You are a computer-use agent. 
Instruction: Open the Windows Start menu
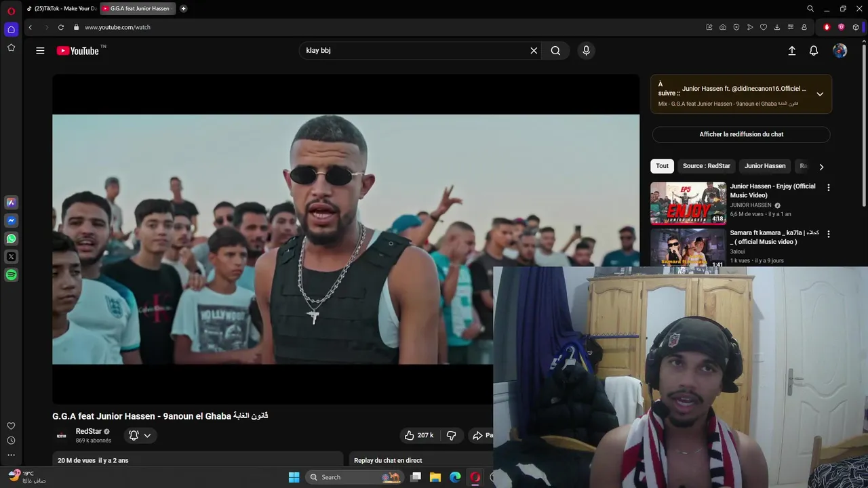(x=294, y=477)
